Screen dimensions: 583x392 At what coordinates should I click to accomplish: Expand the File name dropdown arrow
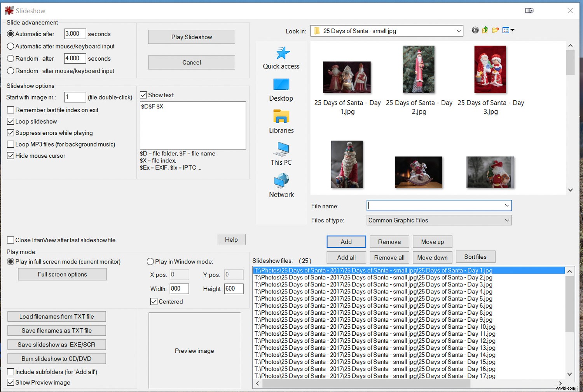506,206
